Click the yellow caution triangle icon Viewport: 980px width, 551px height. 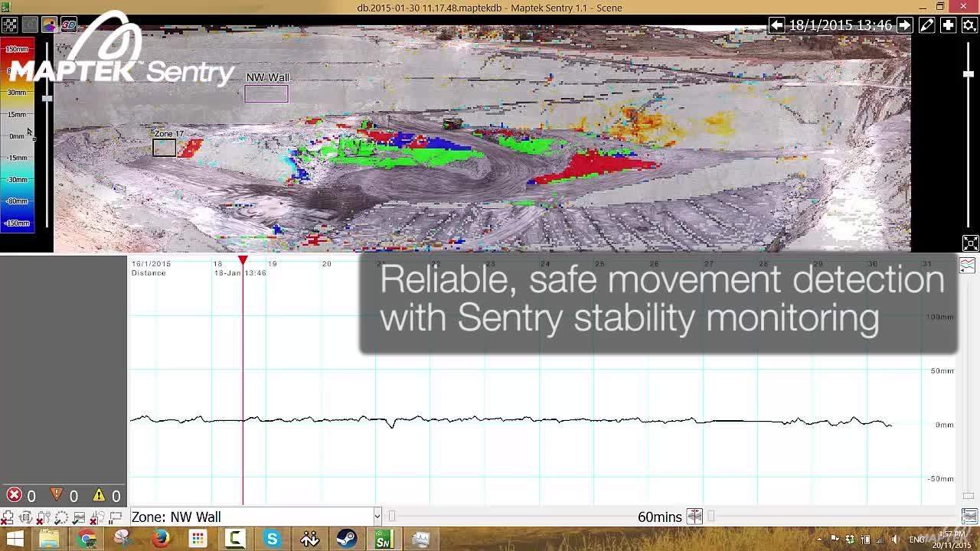point(99,495)
